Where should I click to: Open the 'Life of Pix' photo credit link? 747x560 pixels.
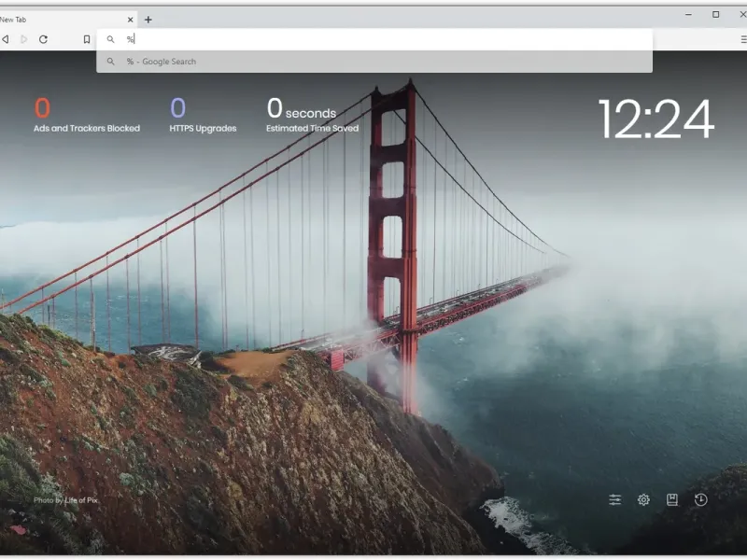pos(81,500)
